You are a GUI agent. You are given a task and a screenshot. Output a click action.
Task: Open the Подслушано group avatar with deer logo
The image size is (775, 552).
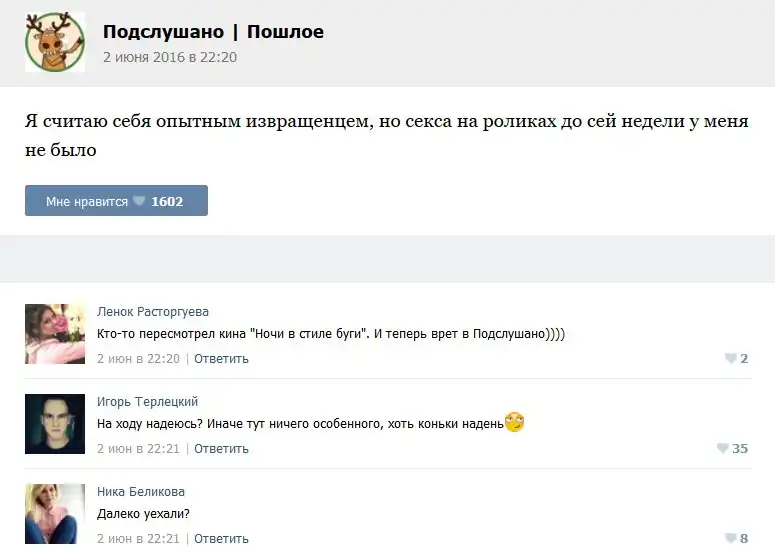pos(55,43)
